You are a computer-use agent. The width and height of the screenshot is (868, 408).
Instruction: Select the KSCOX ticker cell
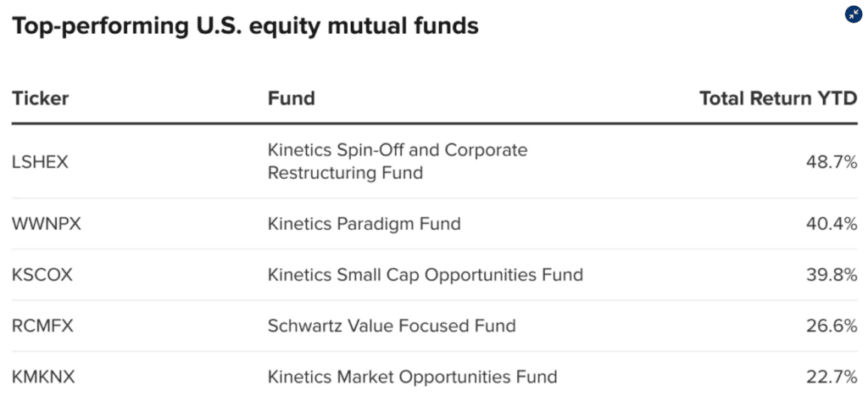tap(42, 275)
